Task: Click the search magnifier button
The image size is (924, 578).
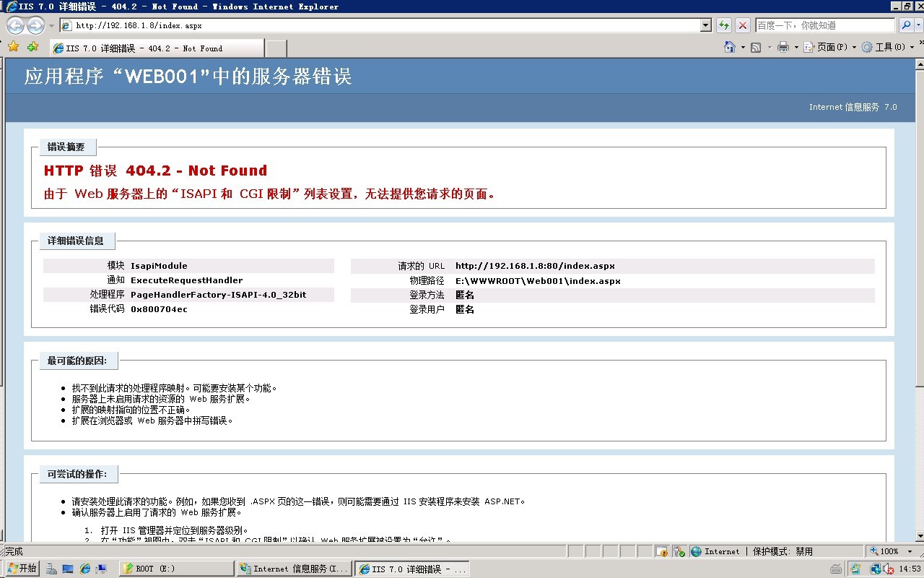Action: 906,25
